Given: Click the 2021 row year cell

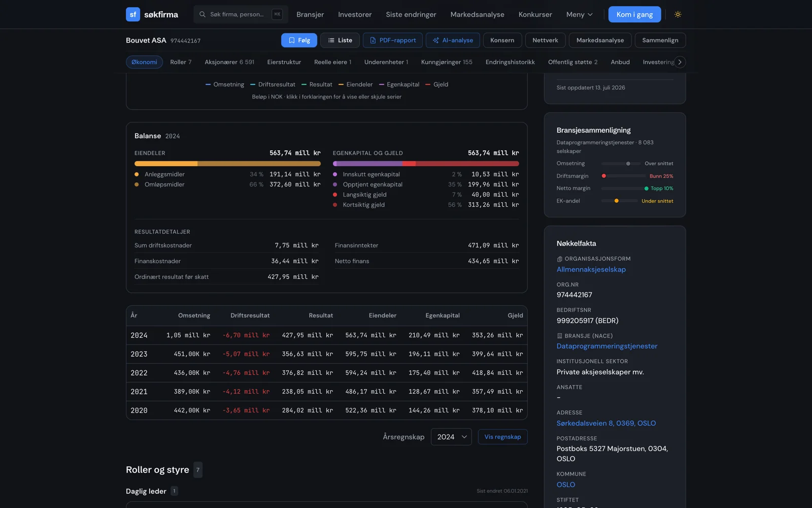Looking at the screenshot, I should [139, 392].
